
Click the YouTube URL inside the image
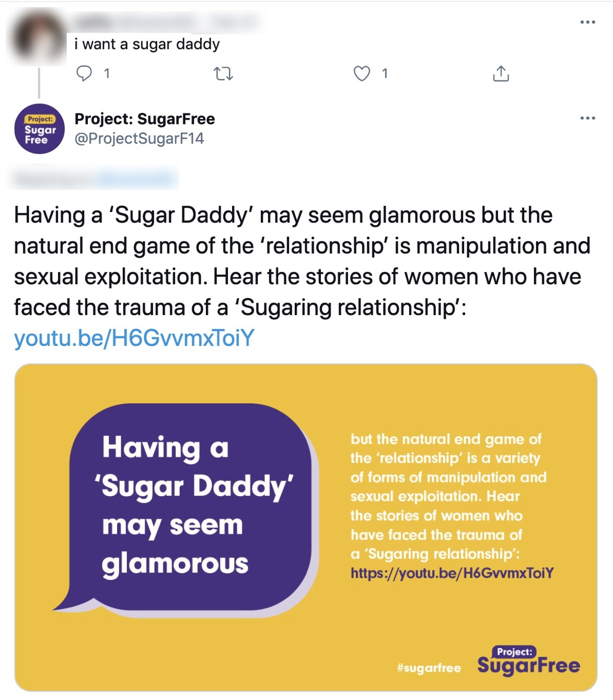pos(452,573)
